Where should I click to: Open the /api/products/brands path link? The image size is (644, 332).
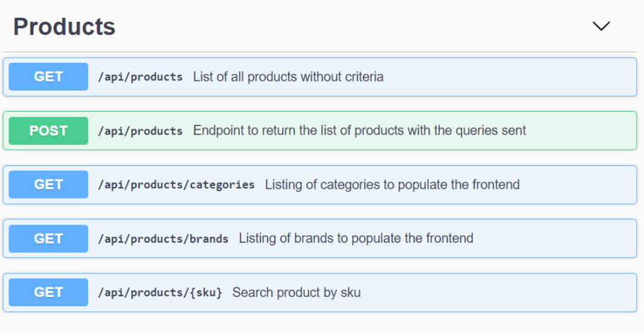coord(163,239)
